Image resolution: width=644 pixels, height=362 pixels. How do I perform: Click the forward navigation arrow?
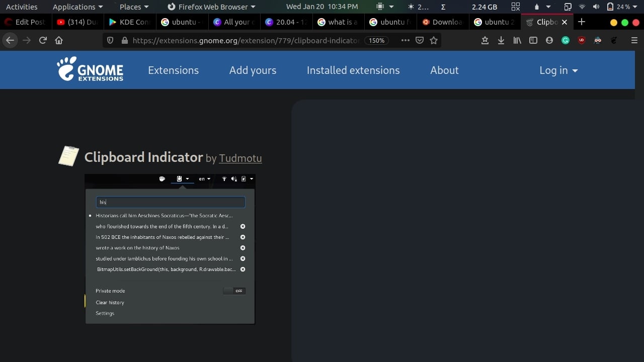(x=27, y=40)
